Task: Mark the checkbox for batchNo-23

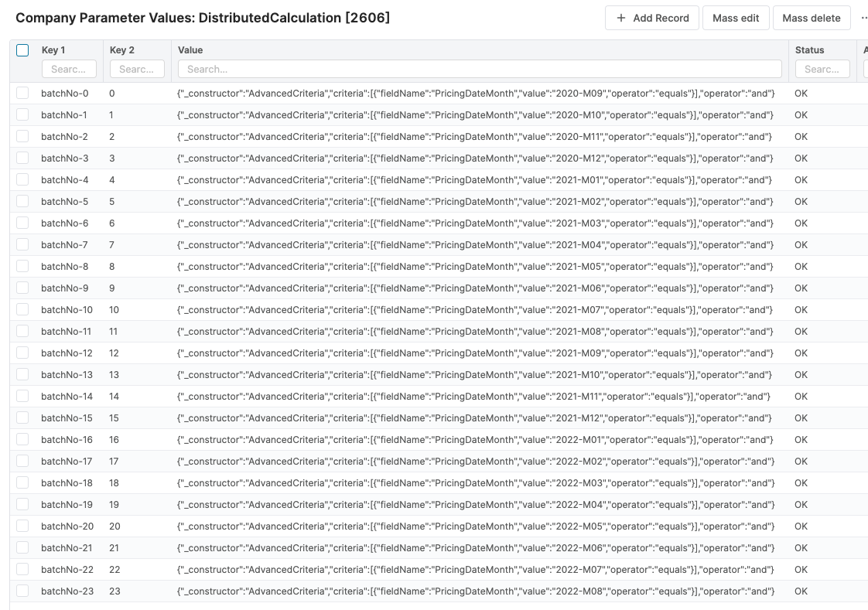Action: 22,591
